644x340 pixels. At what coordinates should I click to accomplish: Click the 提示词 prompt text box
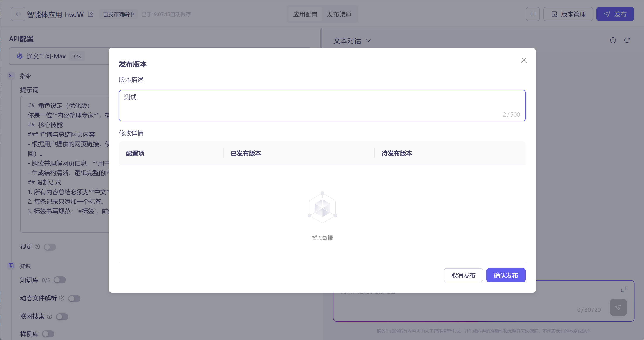point(65,164)
